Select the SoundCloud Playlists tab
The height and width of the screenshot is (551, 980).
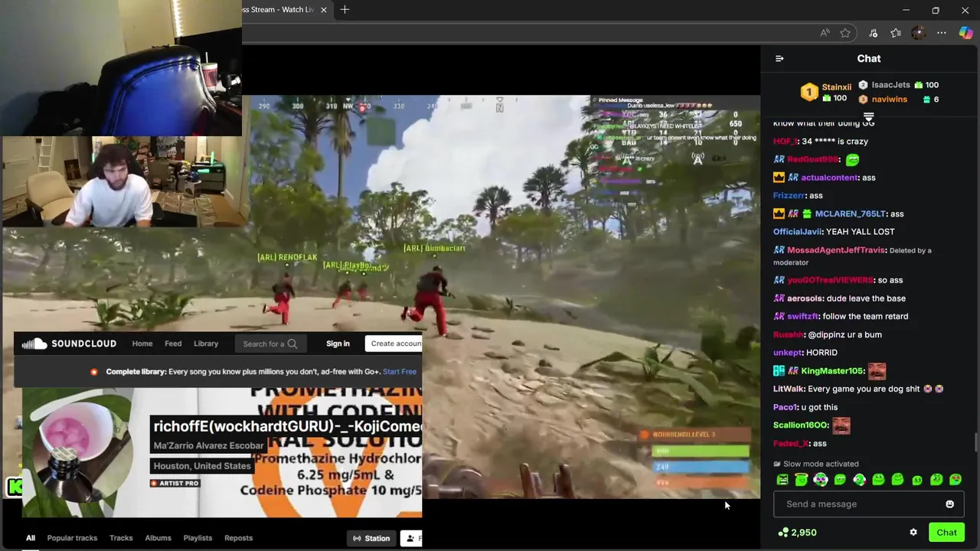[x=198, y=538]
